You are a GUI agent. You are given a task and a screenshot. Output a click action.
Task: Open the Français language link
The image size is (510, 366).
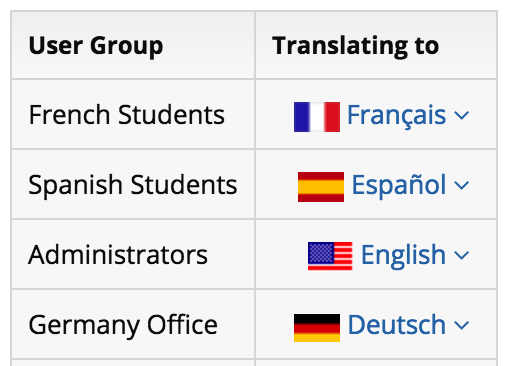click(x=396, y=116)
